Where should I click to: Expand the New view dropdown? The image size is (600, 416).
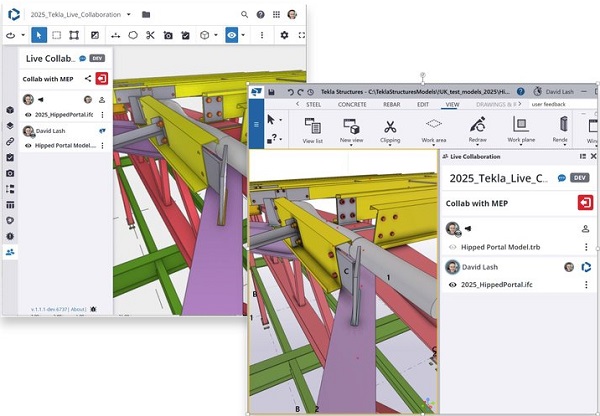coord(351,145)
